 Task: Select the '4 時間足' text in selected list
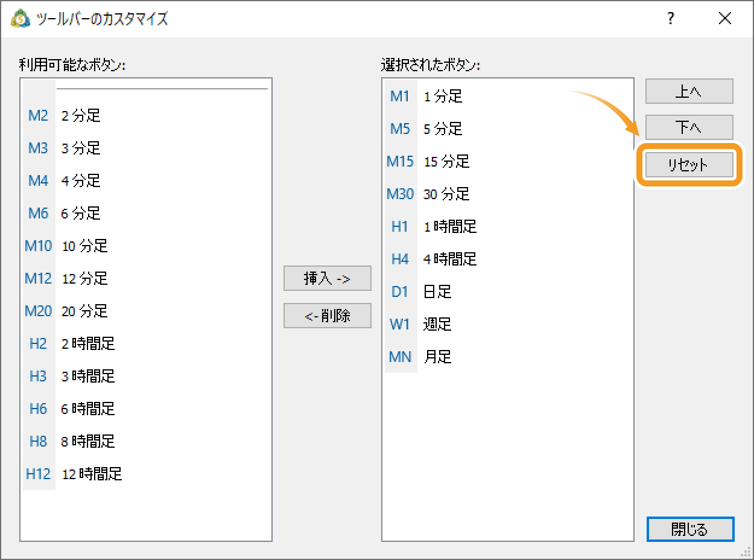point(450,259)
